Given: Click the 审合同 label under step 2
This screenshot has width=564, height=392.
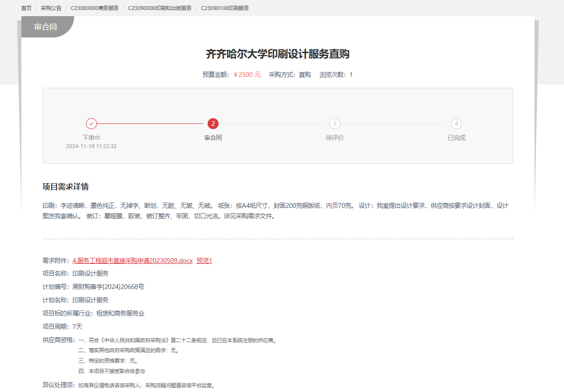Looking at the screenshot, I should point(213,138).
